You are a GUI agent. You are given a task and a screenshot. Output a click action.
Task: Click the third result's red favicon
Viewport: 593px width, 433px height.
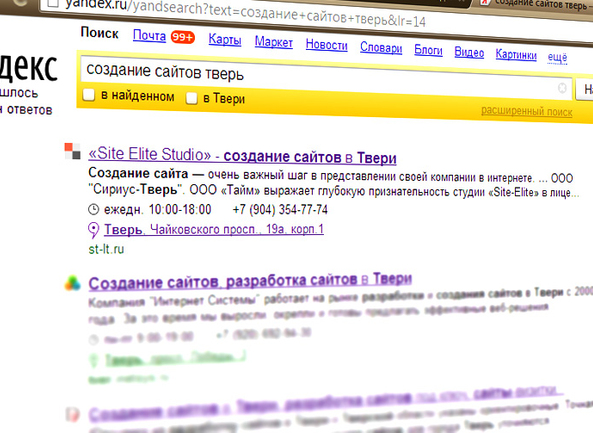tap(72, 415)
